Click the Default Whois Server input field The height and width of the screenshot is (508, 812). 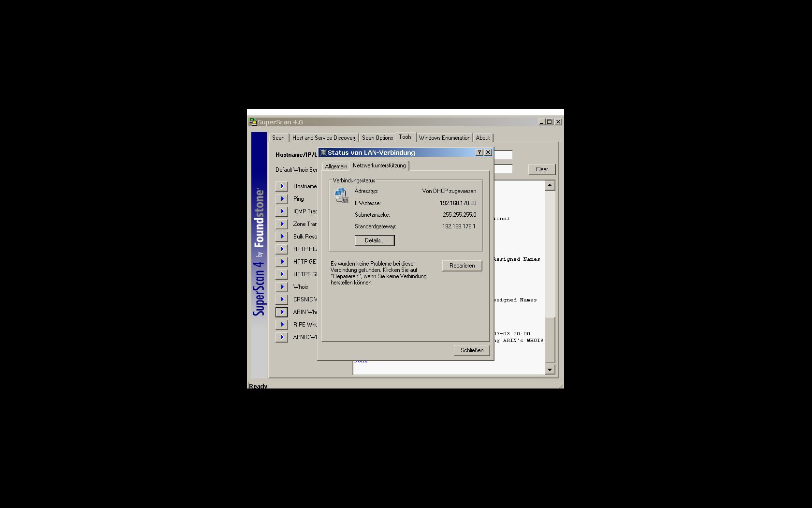[503, 169]
